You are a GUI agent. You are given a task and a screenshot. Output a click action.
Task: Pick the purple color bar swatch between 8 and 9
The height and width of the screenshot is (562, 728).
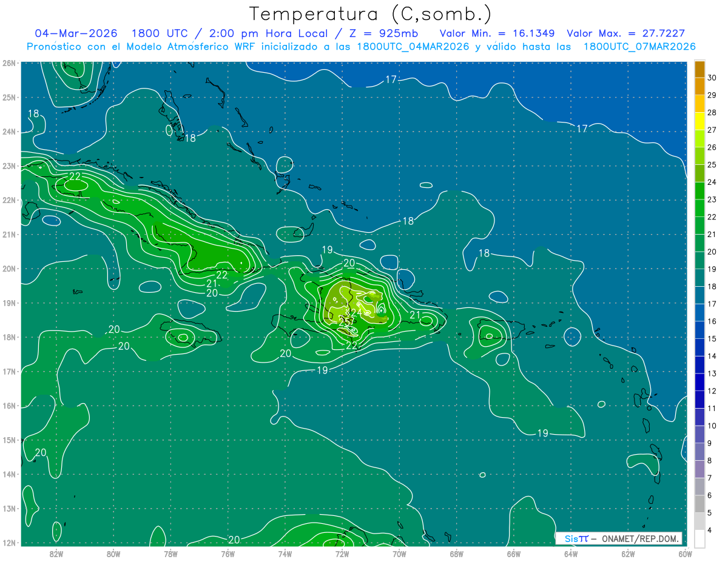(699, 452)
